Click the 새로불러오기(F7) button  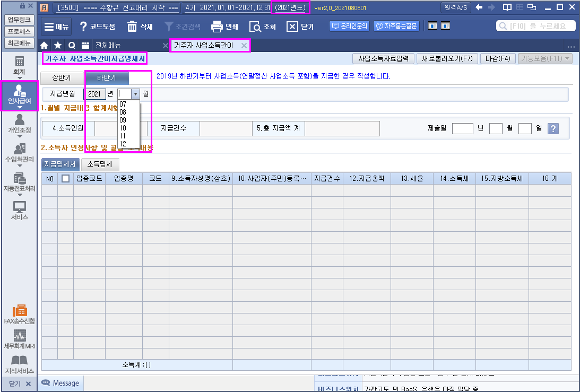pyautogui.click(x=447, y=58)
